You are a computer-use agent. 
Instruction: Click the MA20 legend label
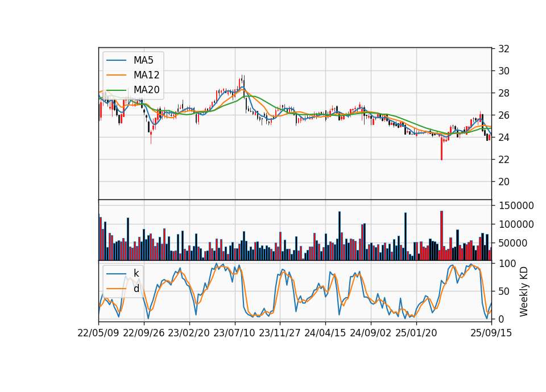(146, 90)
